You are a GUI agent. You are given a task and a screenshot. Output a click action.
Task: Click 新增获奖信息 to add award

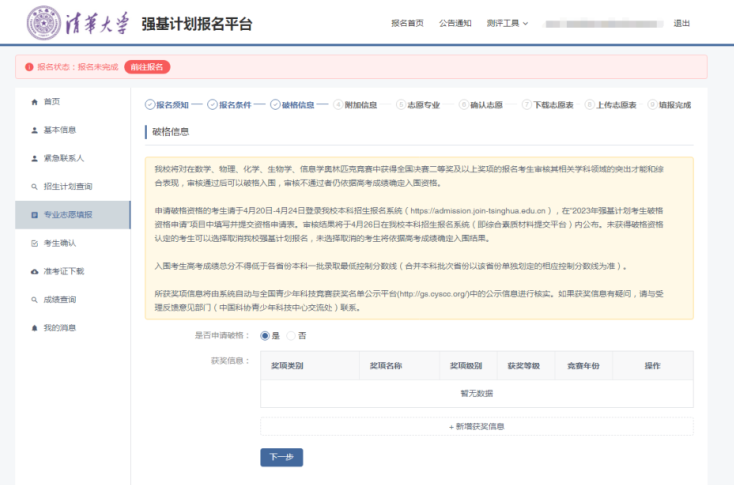click(x=477, y=426)
